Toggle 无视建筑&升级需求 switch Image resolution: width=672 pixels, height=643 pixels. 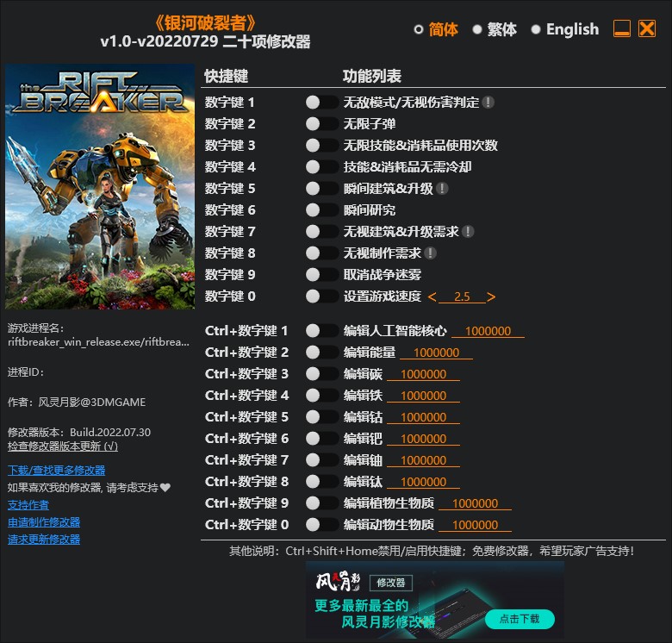click(322, 232)
